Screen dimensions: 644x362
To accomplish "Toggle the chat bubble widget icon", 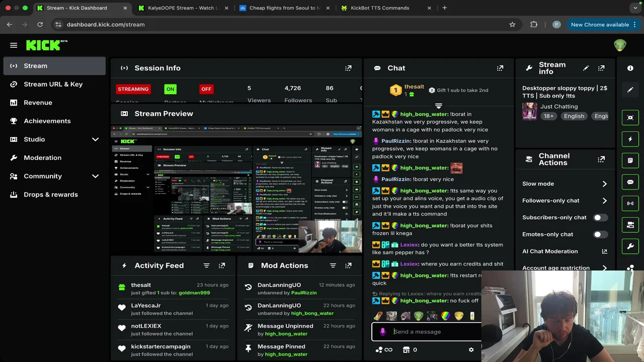I will (630, 182).
